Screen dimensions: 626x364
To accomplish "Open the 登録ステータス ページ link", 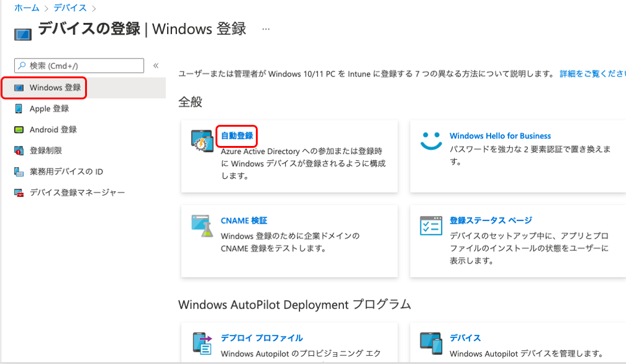I will tap(491, 221).
